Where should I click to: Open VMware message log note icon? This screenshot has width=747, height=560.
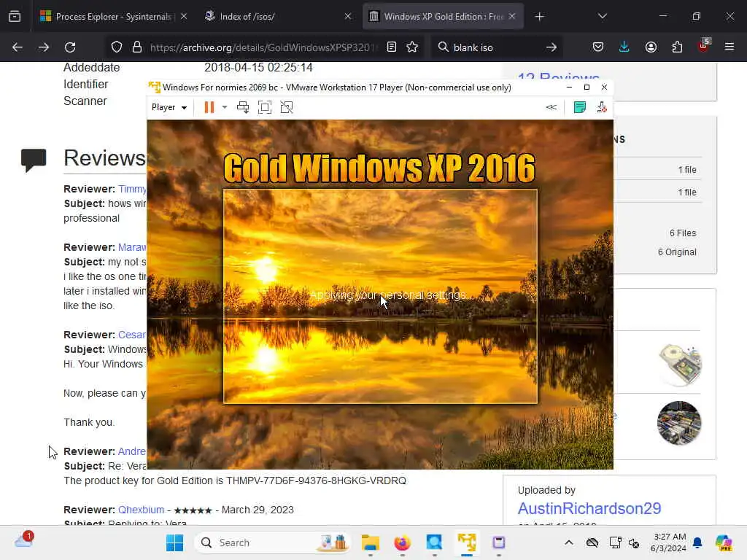[x=580, y=107]
